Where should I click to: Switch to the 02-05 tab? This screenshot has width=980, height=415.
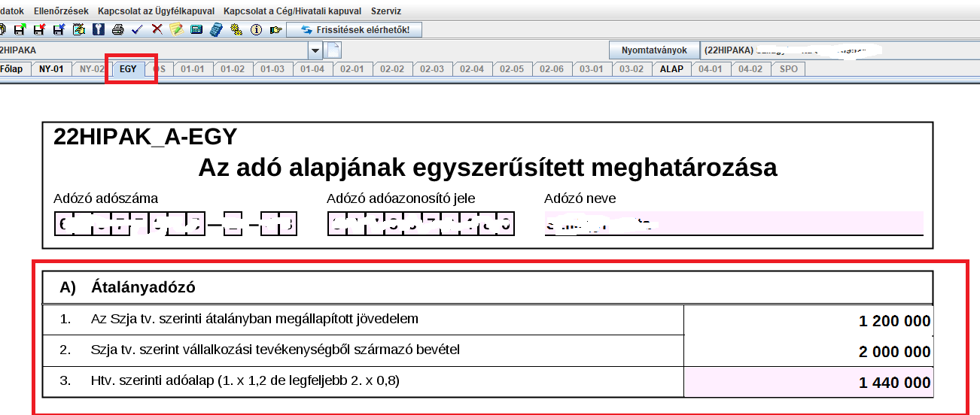point(512,69)
